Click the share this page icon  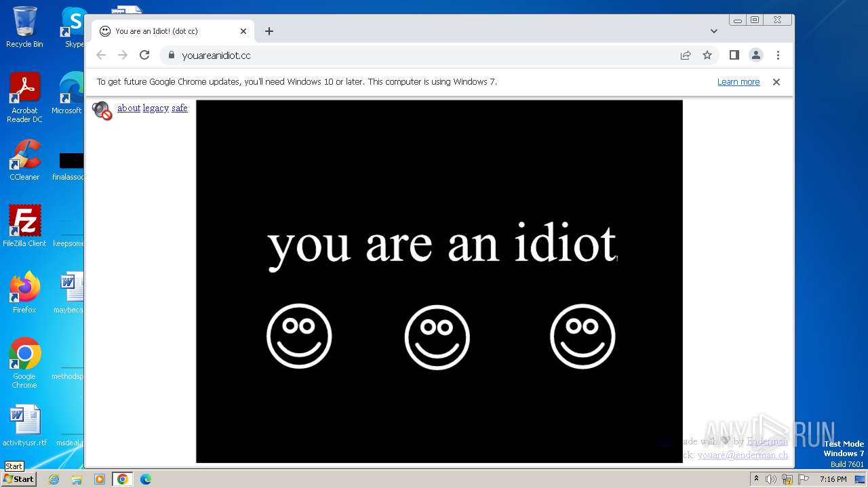686,55
